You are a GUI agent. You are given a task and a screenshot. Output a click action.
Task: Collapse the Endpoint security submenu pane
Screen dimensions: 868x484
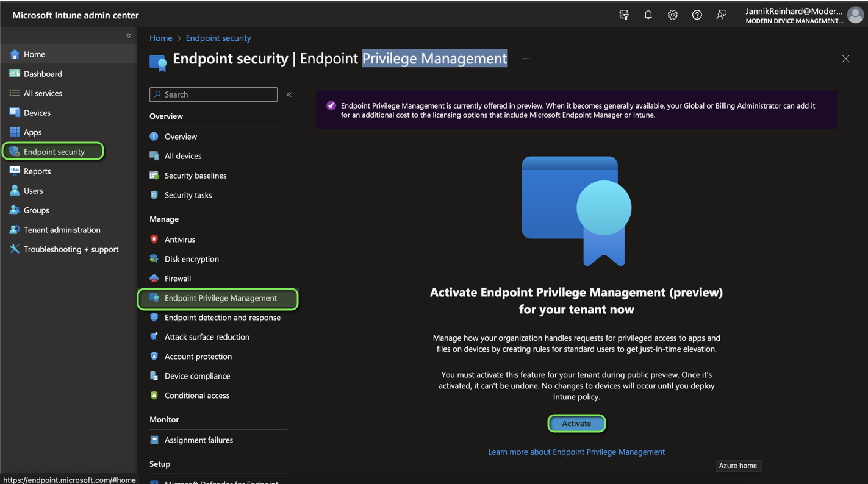point(289,94)
